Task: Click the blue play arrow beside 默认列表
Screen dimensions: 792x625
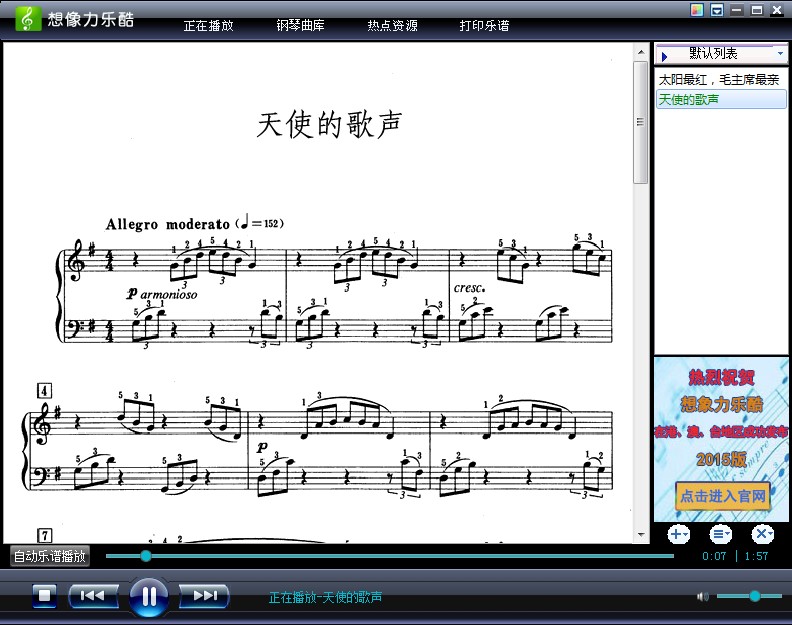Action: (664, 57)
